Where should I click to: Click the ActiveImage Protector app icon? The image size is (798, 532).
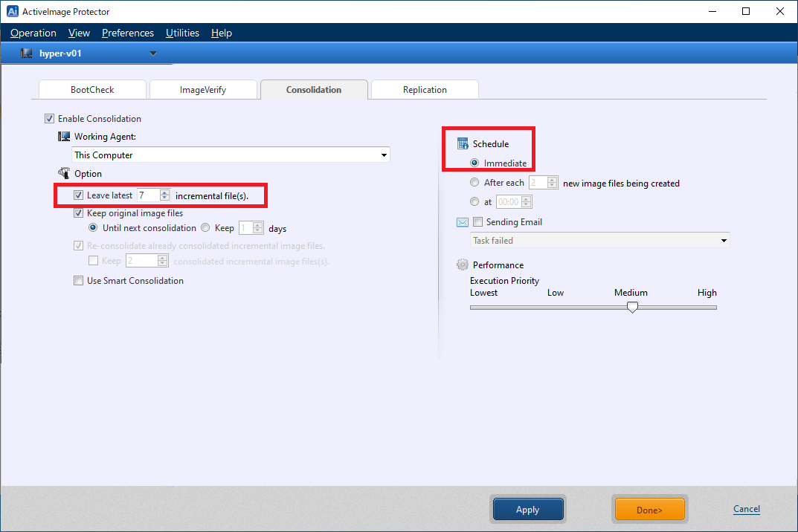click(x=12, y=11)
